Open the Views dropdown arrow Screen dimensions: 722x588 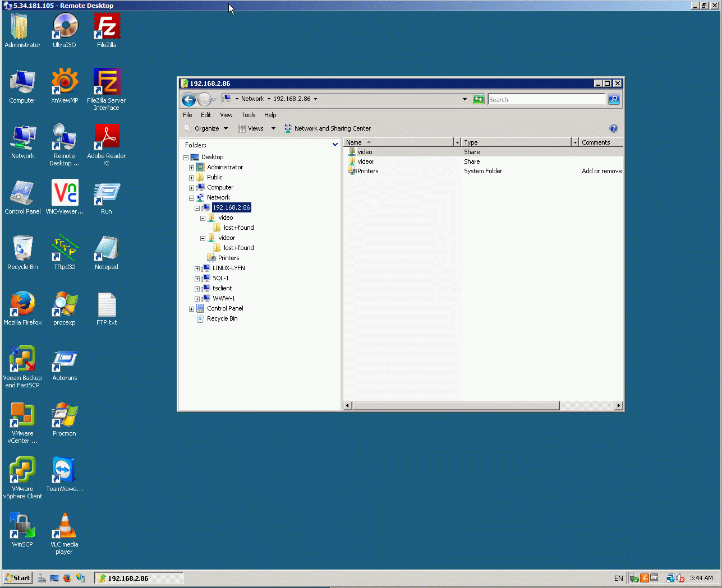coord(273,128)
